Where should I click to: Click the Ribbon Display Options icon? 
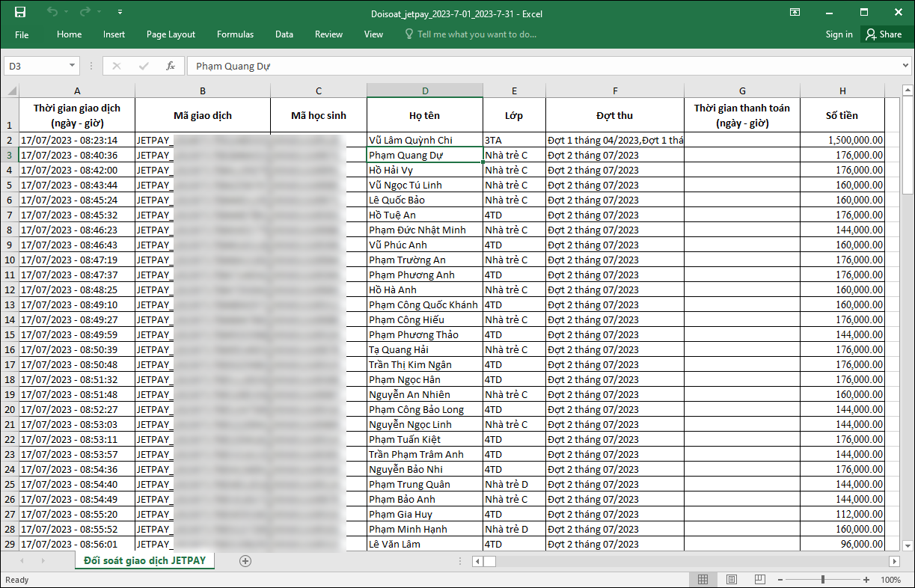pyautogui.click(x=795, y=13)
